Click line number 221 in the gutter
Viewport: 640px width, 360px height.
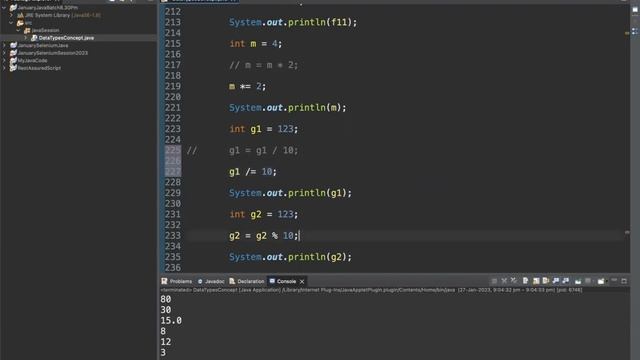click(x=173, y=108)
